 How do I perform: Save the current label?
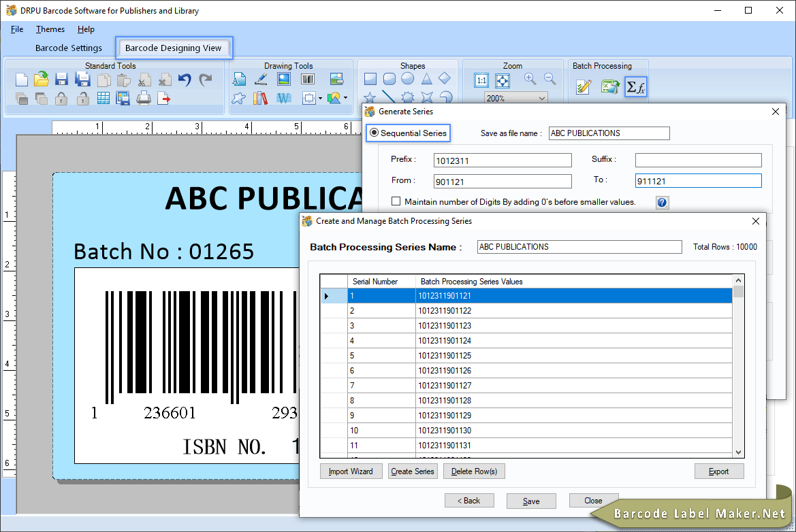pyautogui.click(x=61, y=79)
